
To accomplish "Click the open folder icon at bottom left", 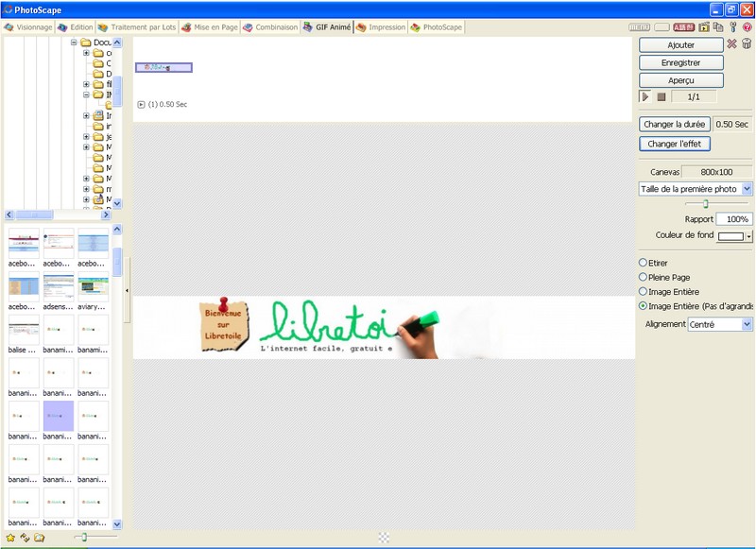I will pos(40,538).
